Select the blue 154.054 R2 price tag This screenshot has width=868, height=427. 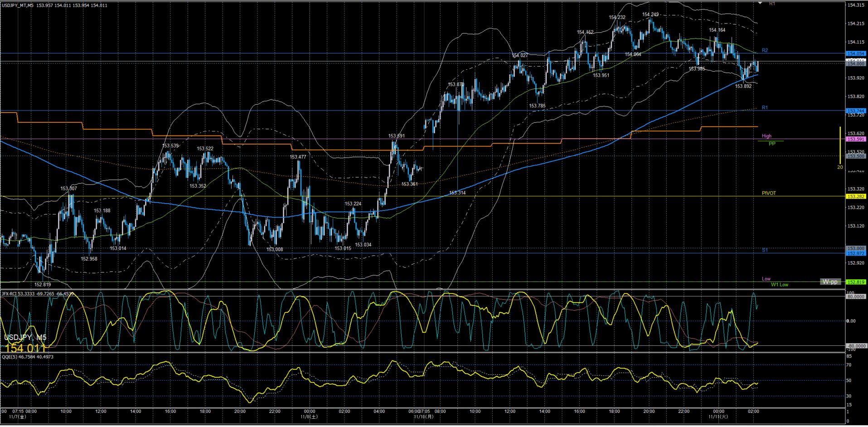(x=856, y=53)
